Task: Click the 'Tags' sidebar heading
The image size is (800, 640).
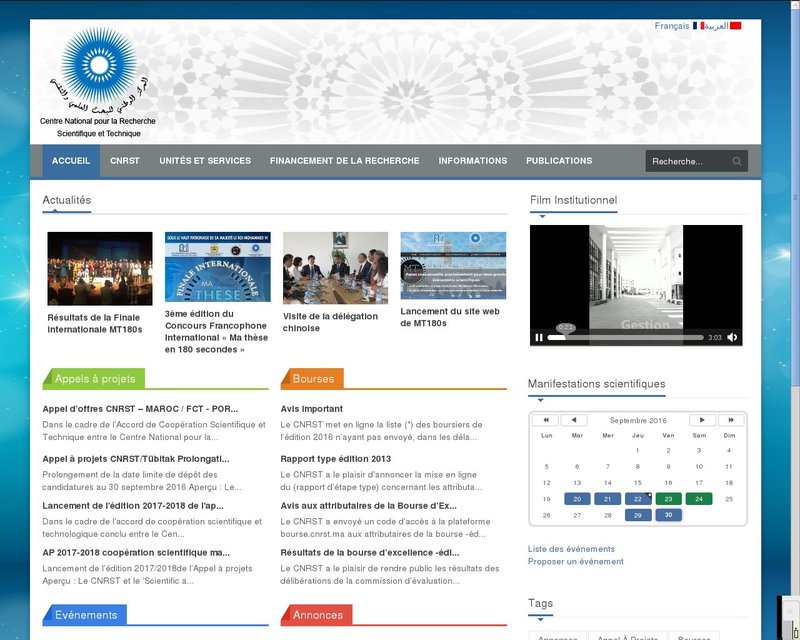Action: 540,603
